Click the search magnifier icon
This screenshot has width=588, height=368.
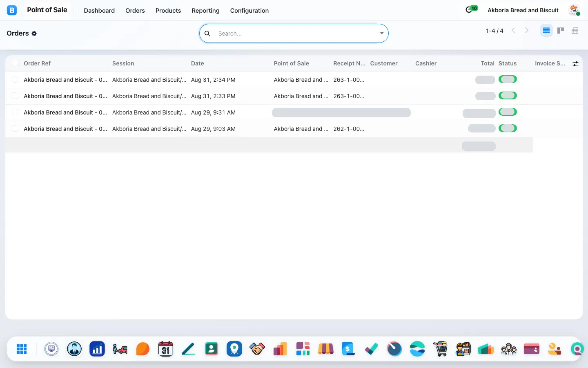[x=207, y=34]
